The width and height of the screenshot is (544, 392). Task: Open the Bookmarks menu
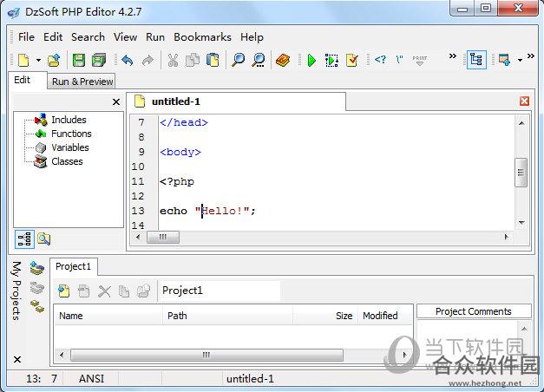click(202, 36)
